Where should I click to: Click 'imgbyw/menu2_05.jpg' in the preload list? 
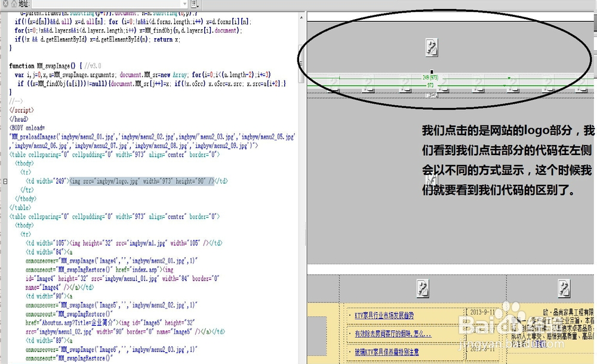click(269, 137)
